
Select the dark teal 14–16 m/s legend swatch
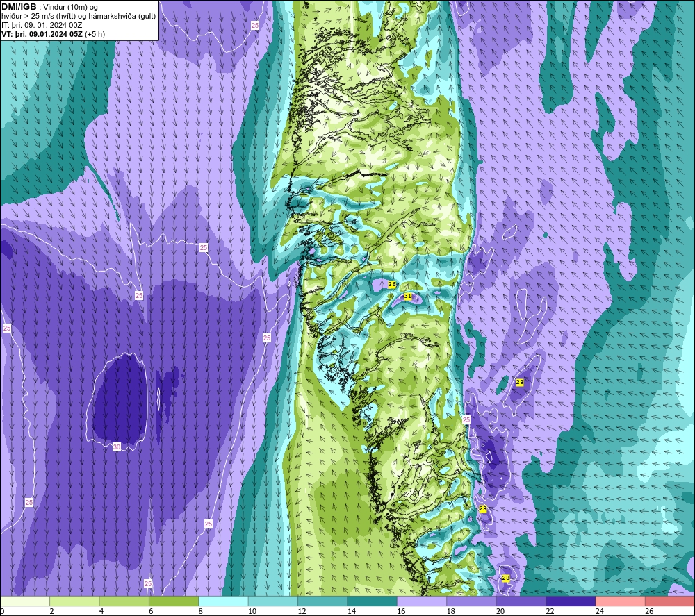373,601
